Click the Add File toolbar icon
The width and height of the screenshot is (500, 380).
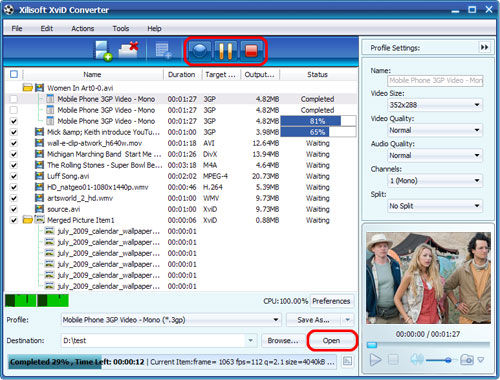click(103, 51)
